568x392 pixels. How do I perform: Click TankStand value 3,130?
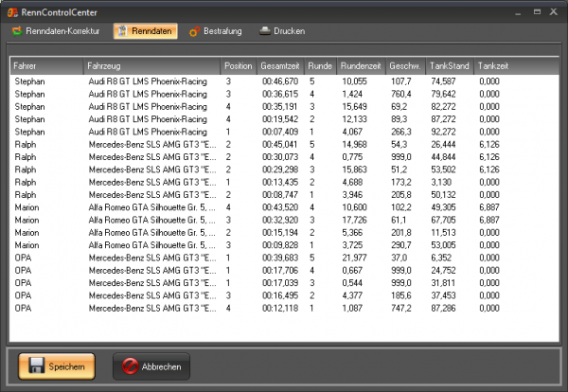pyautogui.click(x=441, y=182)
